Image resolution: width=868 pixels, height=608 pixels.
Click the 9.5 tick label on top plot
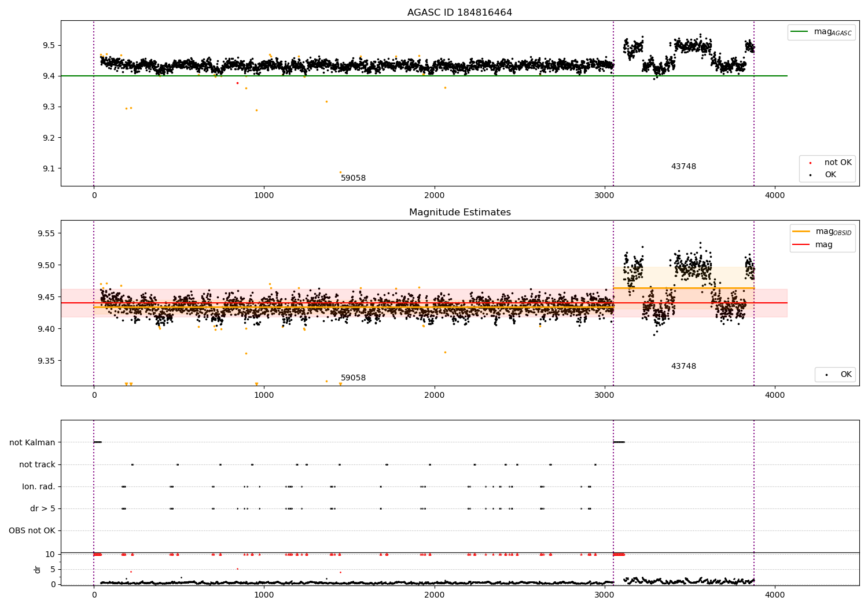(x=48, y=45)
